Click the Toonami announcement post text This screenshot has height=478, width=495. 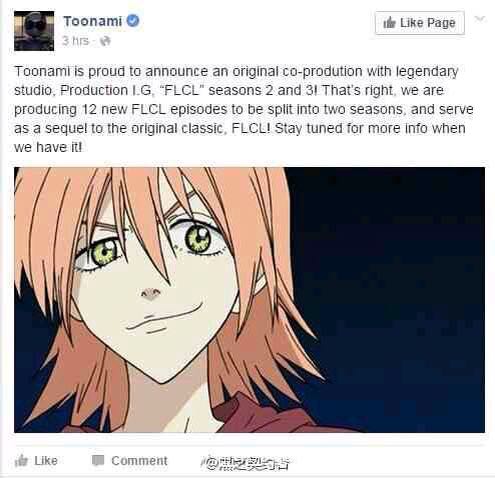tap(243, 109)
